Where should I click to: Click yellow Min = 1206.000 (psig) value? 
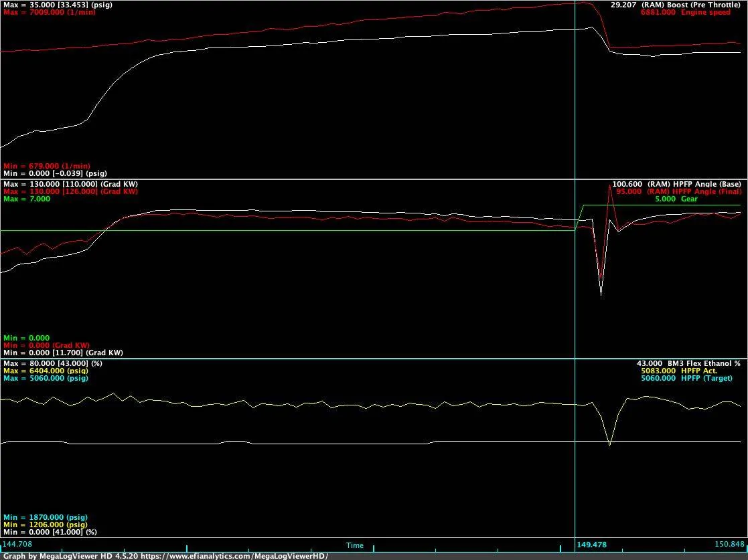coord(46,525)
